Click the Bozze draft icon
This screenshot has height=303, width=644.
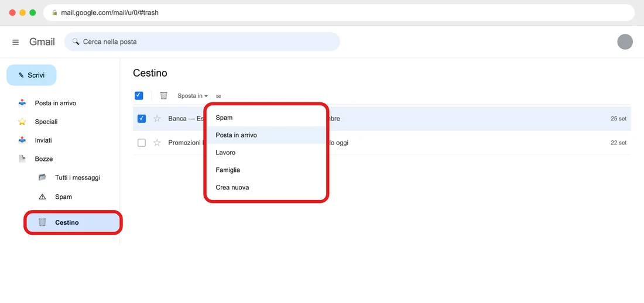pyautogui.click(x=22, y=159)
